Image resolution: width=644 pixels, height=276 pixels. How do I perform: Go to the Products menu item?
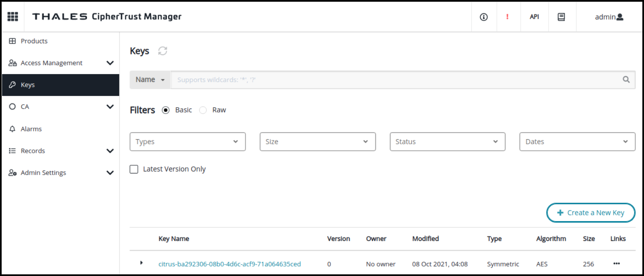point(34,41)
